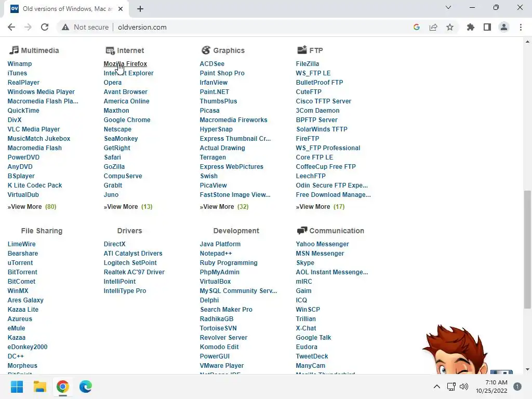Screen dimensions: 532x399
Task: Select the DirectX link
Action: [x=115, y=244]
